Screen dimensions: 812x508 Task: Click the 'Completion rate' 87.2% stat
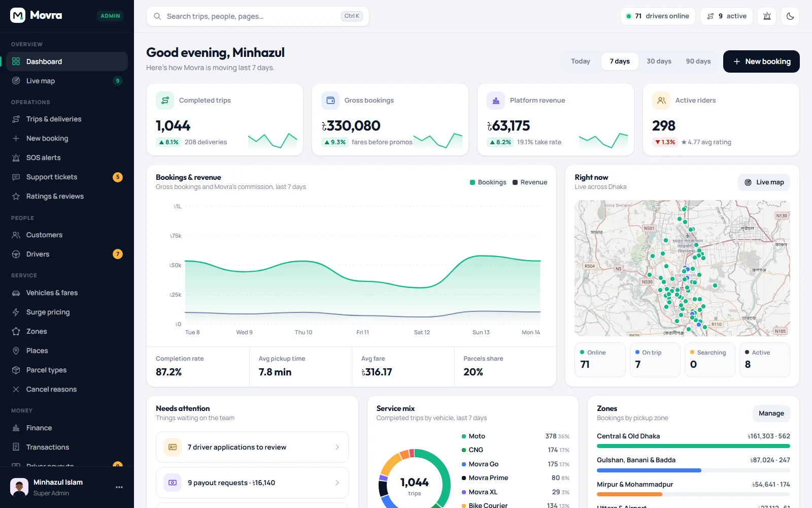(198, 366)
